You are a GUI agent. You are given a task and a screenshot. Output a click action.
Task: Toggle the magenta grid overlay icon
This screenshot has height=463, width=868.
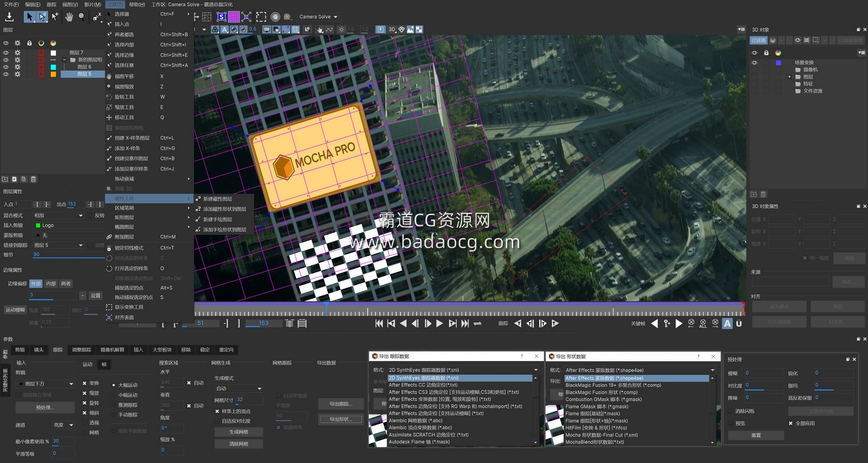(234, 17)
